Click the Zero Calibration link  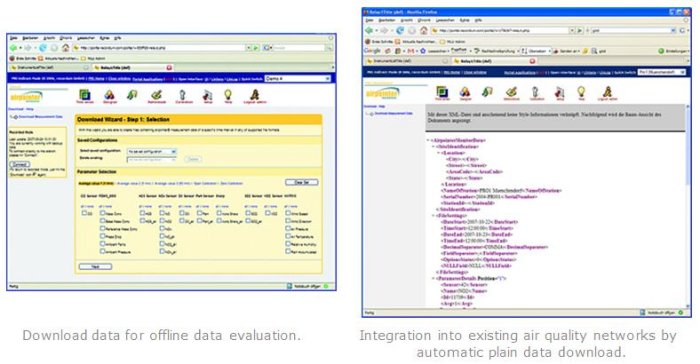[232, 184]
